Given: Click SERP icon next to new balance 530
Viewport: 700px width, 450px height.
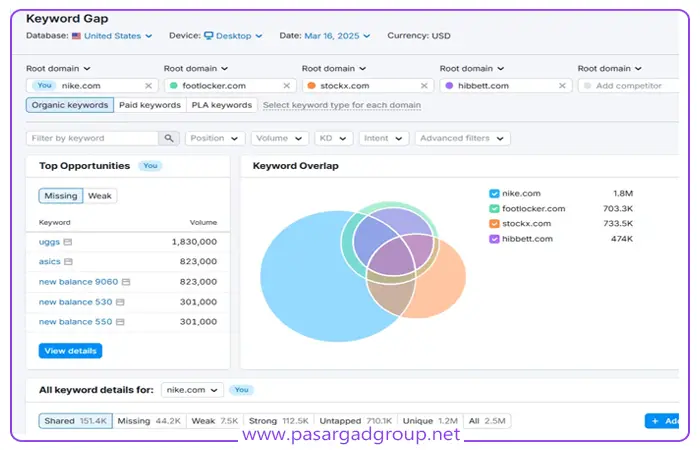Looking at the screenshot, I should click(120, 302).
